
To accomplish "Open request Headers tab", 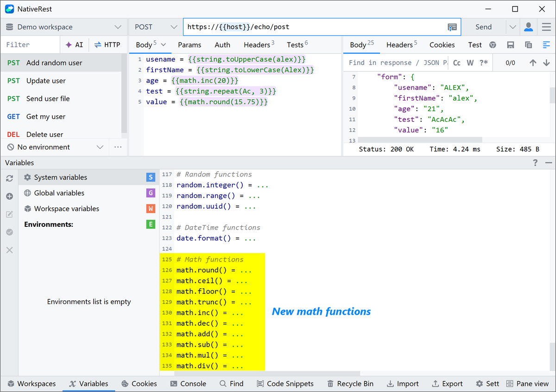I will coord(259,45).
